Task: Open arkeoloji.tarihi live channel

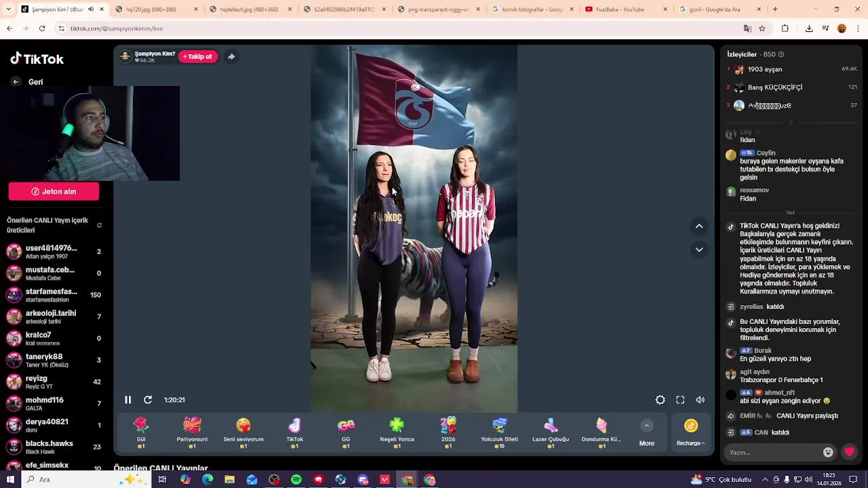Action: coord(54,317)
